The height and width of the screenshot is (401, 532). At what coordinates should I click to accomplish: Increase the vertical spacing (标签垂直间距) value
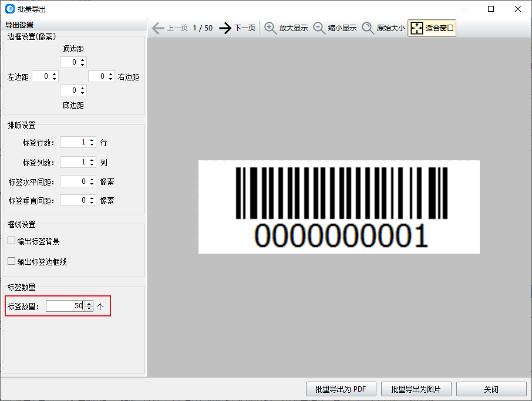click(92, 198)
